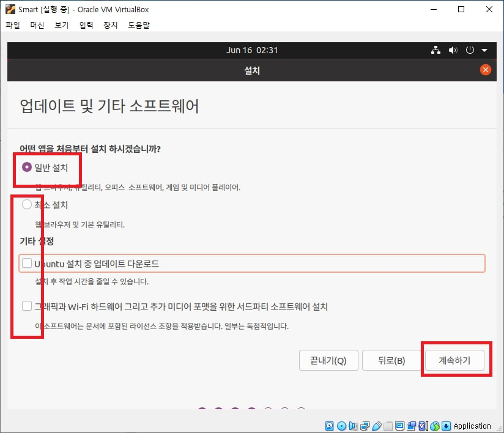Screen dimensions: 504x433
Task: Click the USB devices status icon
Action: pos(377,426)
